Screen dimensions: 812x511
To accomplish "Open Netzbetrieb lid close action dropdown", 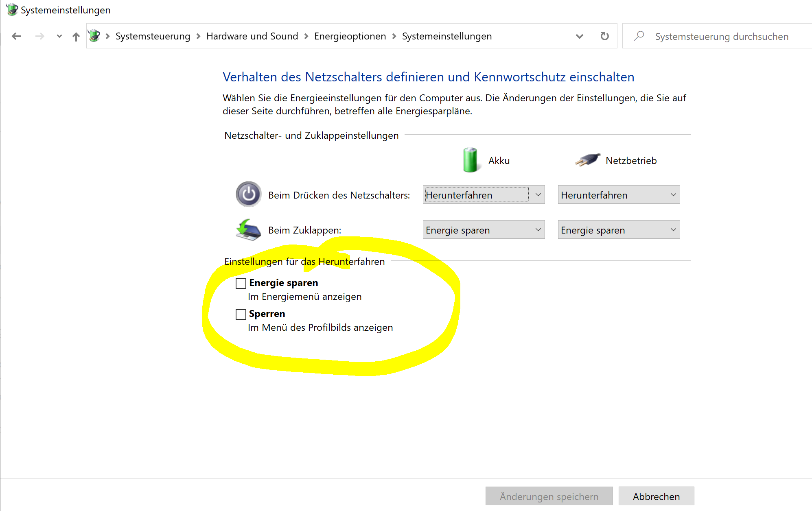I will (619, 230).
